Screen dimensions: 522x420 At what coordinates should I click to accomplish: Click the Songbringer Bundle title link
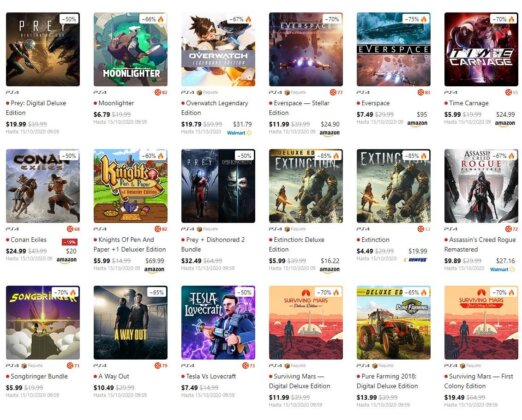point(39,376)
